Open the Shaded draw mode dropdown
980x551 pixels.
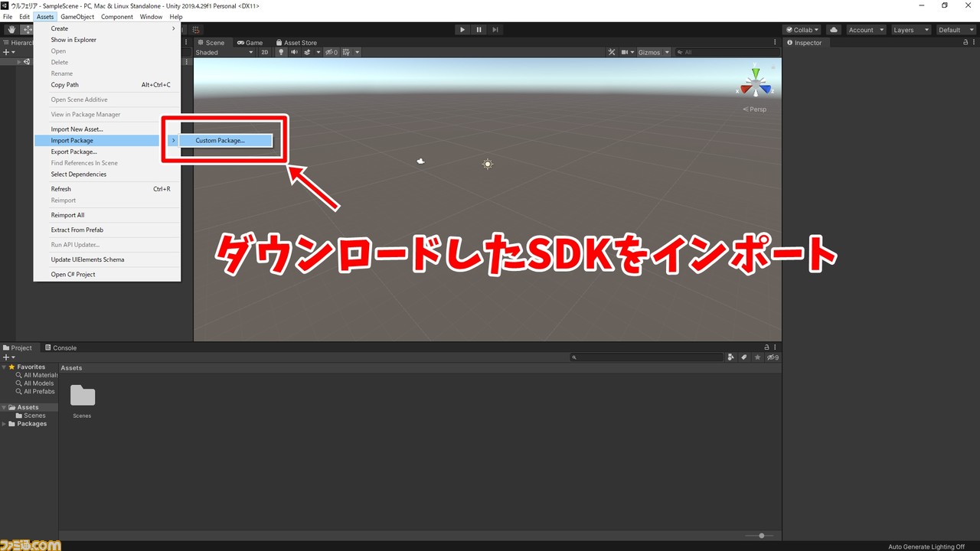(x=224, y=52)
